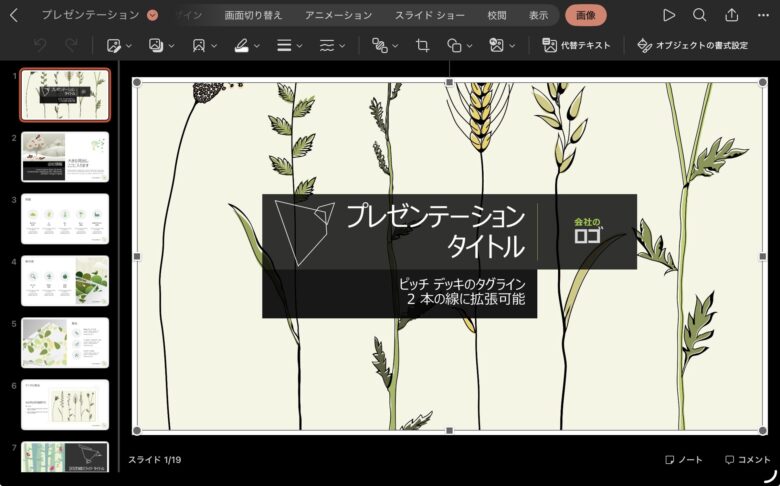Select the Crop tool

[x=422, y=45]
